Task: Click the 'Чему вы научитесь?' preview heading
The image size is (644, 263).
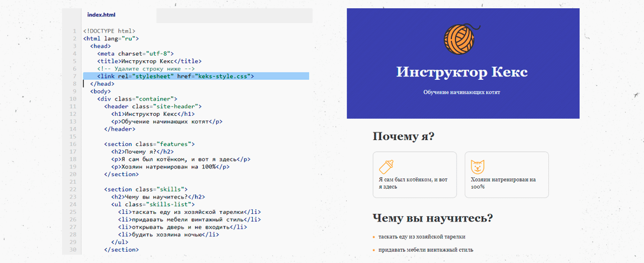Action: click(x=433, y=218)
